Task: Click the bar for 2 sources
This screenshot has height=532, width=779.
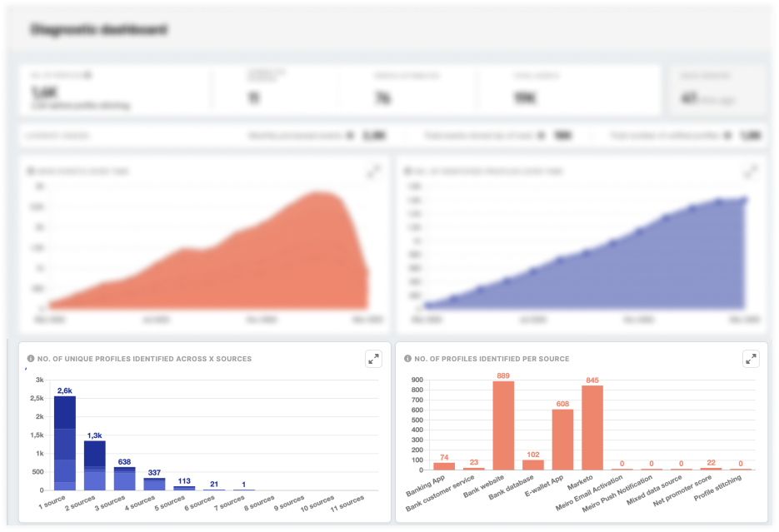Action: coord(94,465)
